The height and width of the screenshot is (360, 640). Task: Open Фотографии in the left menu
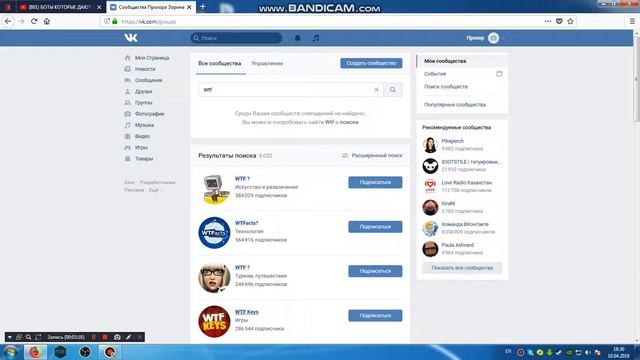click(149, 114)
